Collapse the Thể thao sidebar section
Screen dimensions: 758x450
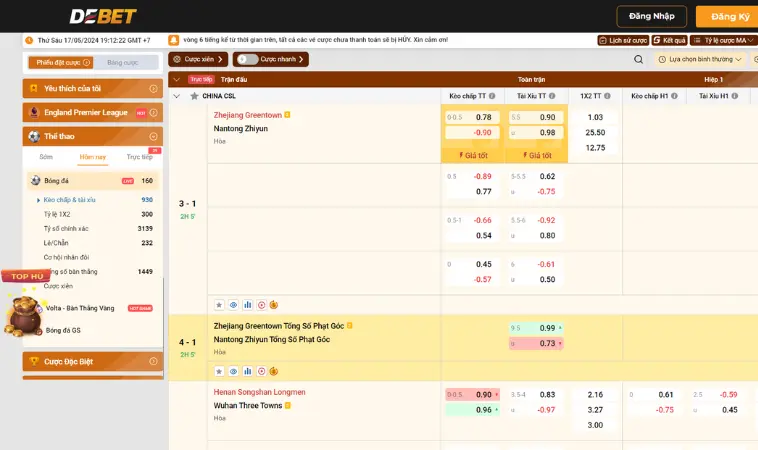[x=153, y=136]
